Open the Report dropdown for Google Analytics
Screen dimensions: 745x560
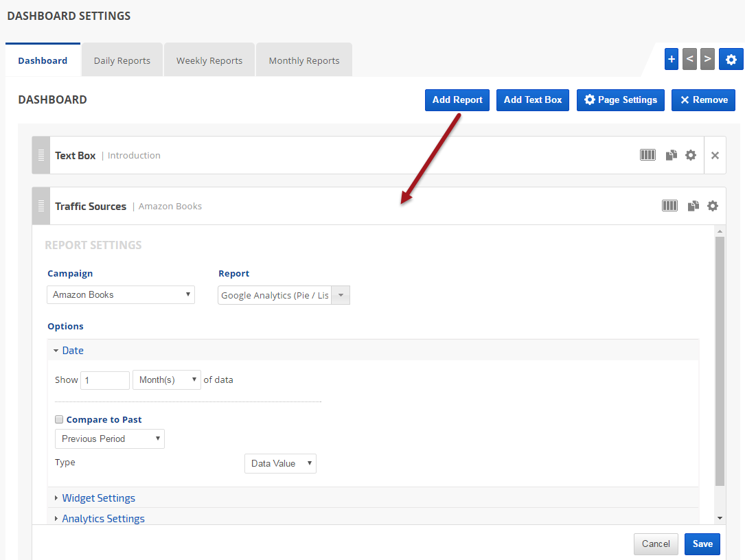coord(284,295)
